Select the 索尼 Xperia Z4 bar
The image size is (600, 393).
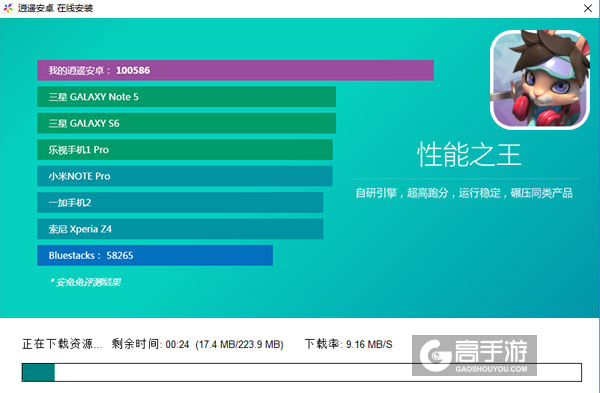[x=180, y=229]
